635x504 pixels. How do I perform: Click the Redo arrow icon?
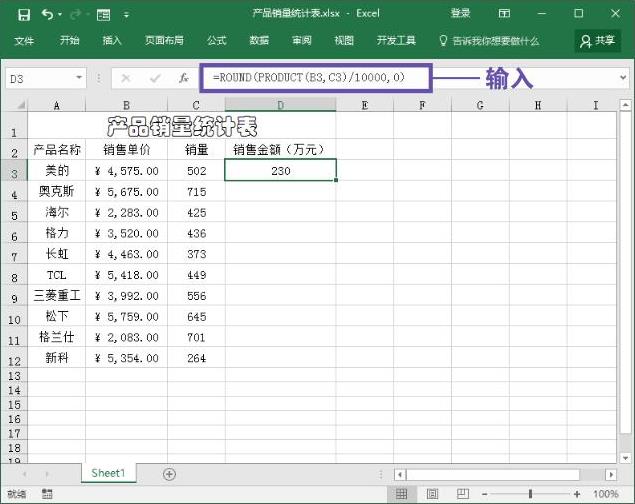tap(76, 15)
